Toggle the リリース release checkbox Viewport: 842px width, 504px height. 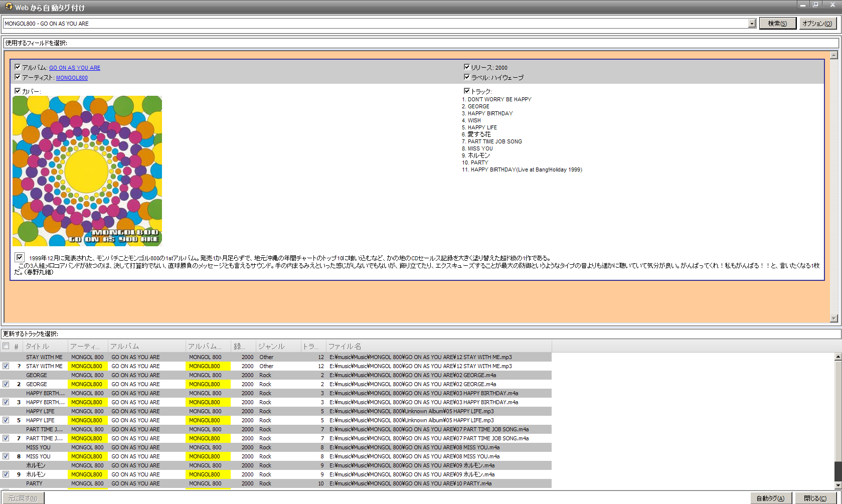coord(467,67)
